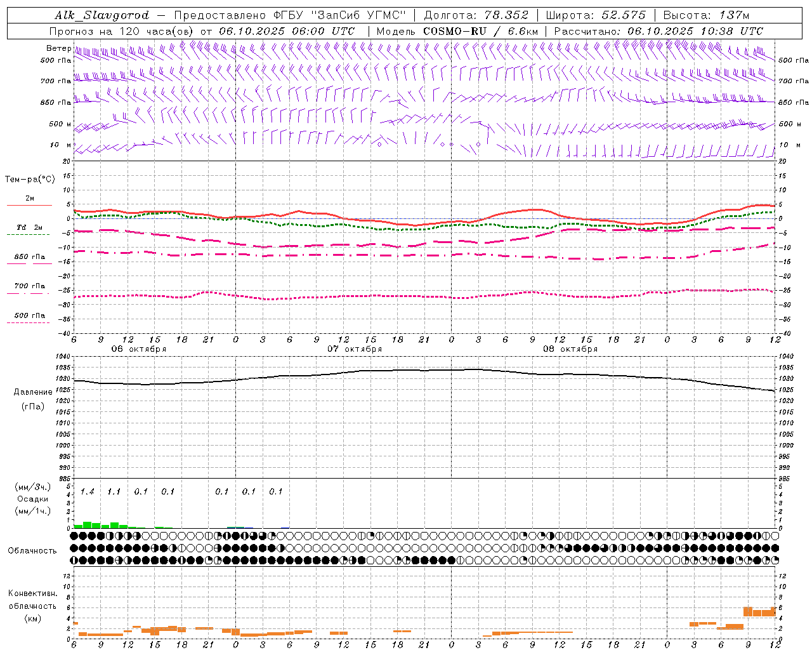The height and width of the screenshot is (650, 812).
Task: Click the 500 м wind level label on left
Action: click(x=60, y=124)
